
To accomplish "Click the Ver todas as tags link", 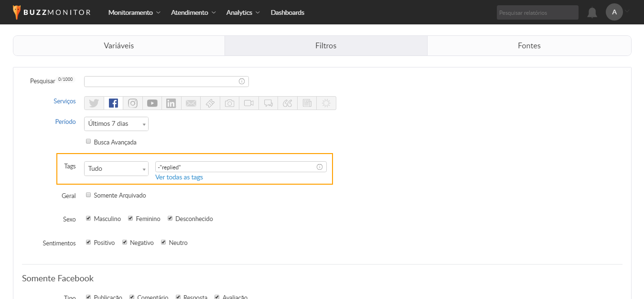I will point(179,177).
